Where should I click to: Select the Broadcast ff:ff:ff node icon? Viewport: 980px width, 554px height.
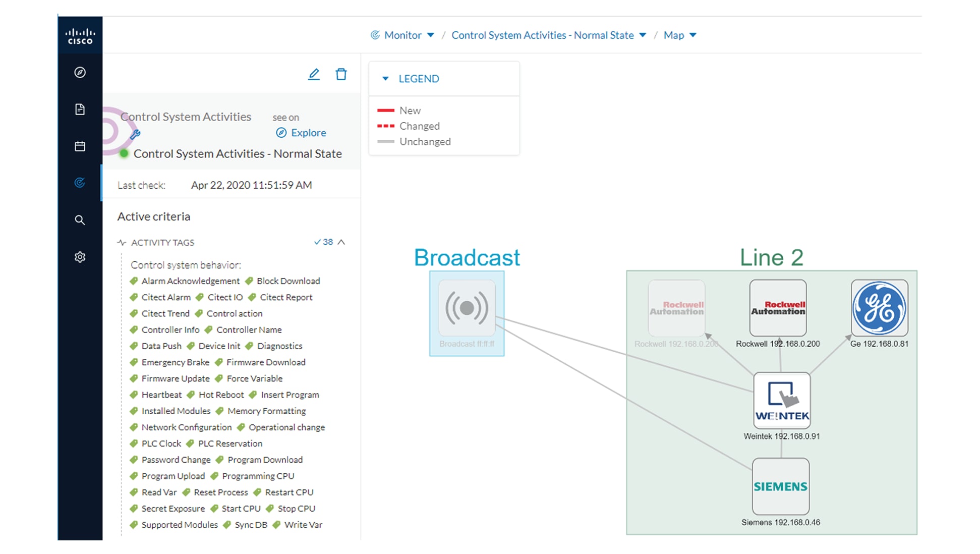[467, 308]
